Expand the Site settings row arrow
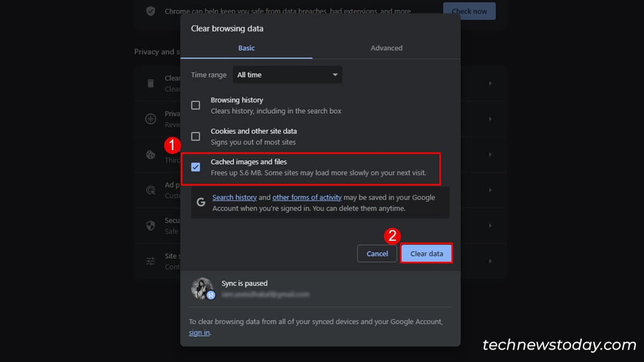 click(490, 261)
